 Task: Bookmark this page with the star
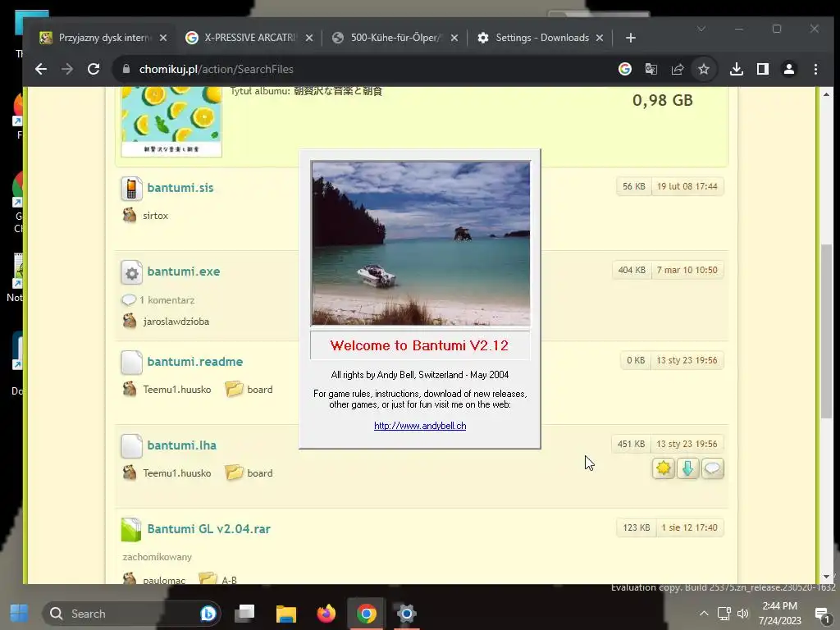pos(703,69)
